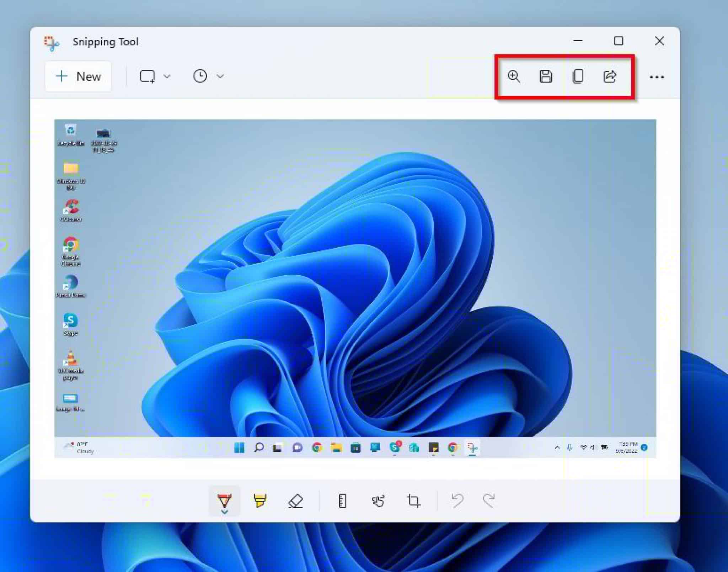Click the "Snipping Tool" title text
Viewport: 728px width, 572px height.
(x=105, y=42)
